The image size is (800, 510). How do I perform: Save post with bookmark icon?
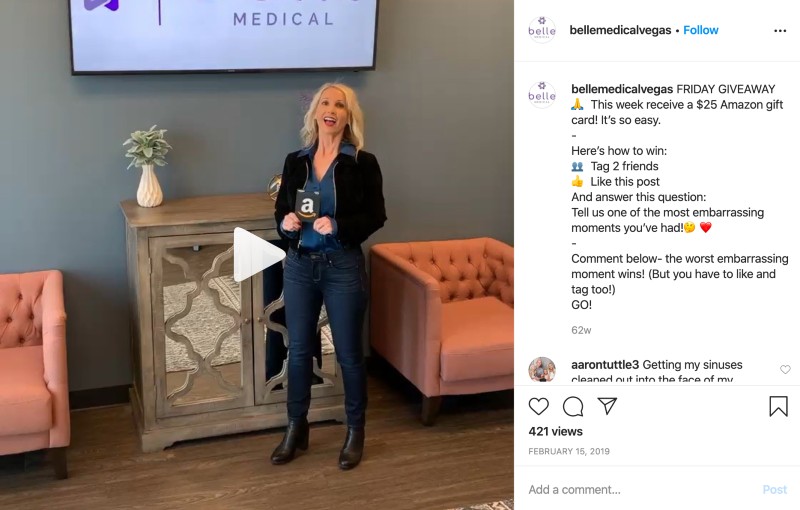pos(778,406)
